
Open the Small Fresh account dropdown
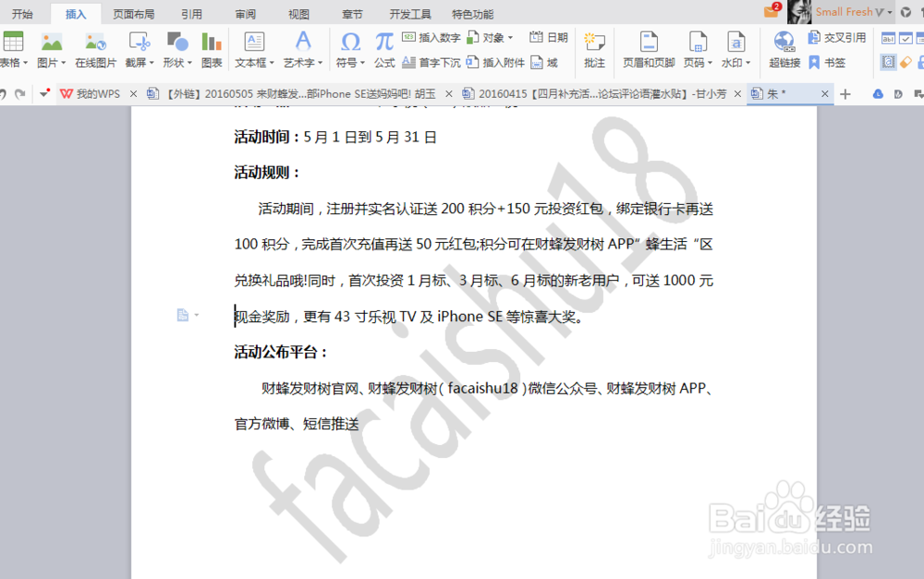coord(890,12)
